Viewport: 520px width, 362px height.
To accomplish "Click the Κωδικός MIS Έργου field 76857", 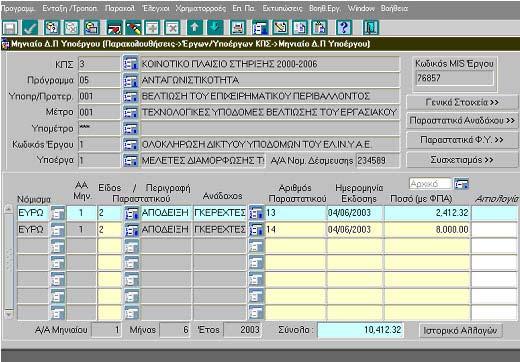I will pos(455,78).
